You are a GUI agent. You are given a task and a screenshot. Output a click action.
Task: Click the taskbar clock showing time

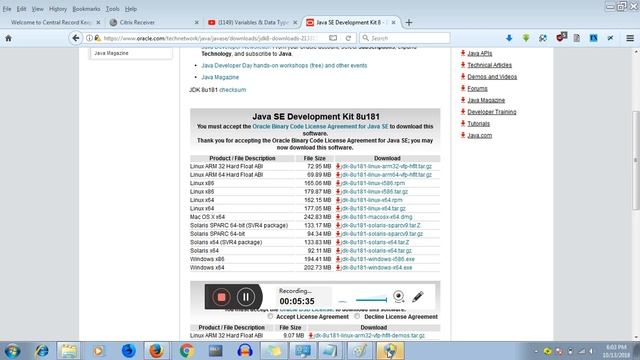(x=616, y=351)
